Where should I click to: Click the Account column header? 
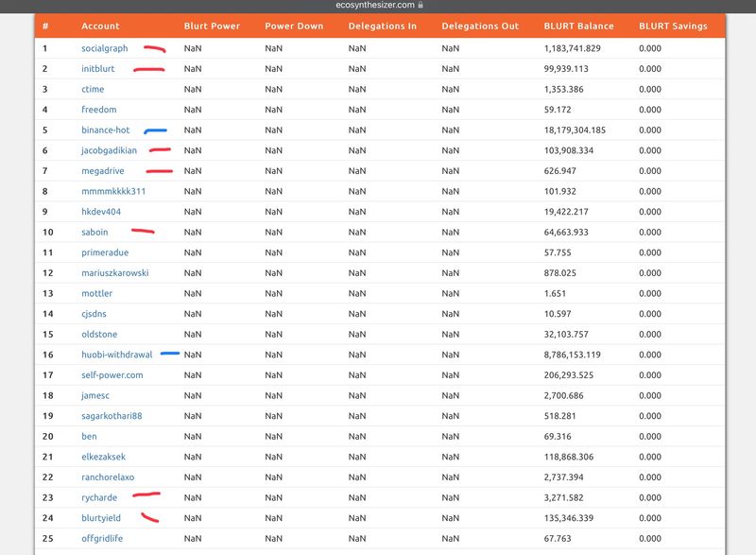tap(100, 26)
